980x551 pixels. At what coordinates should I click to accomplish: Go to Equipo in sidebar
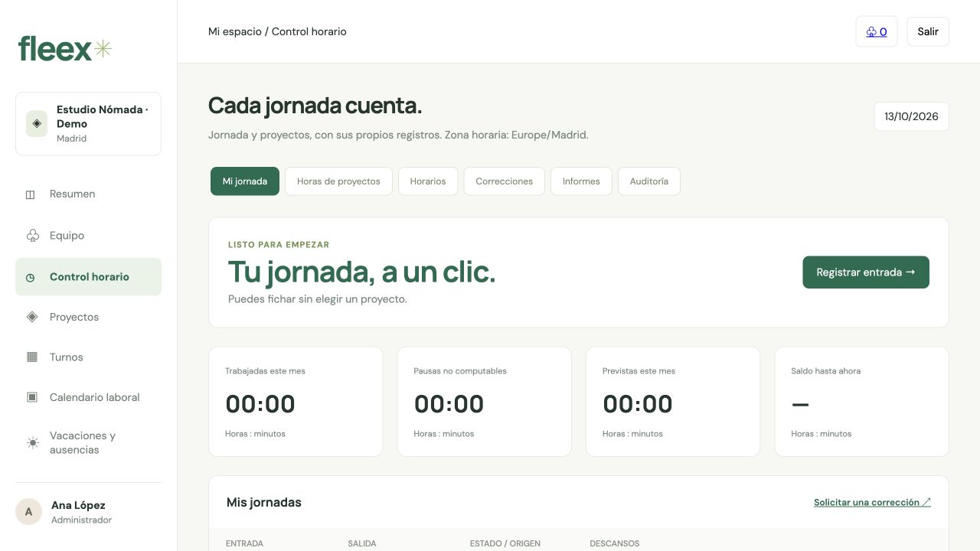point(88,236)
